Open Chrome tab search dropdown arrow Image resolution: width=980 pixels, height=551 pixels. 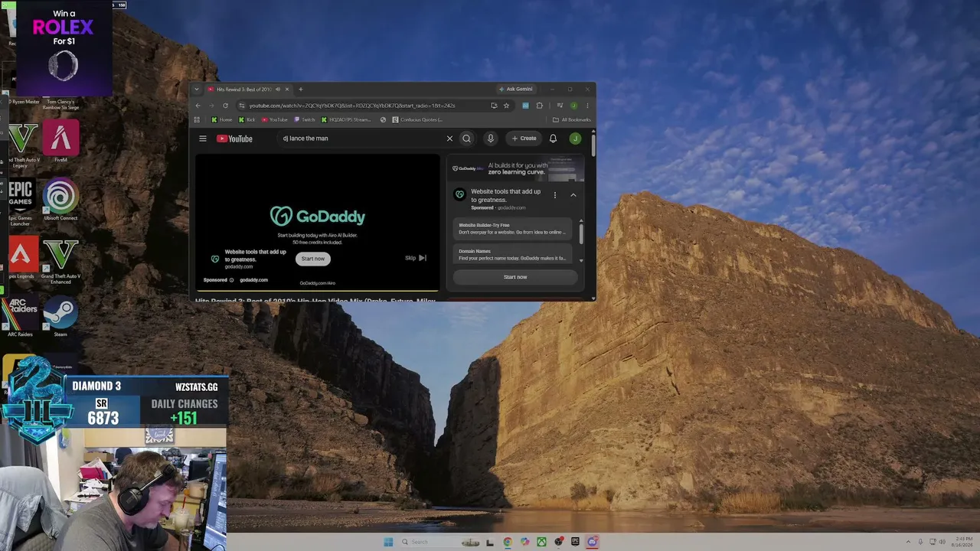(x=196, y=90)
